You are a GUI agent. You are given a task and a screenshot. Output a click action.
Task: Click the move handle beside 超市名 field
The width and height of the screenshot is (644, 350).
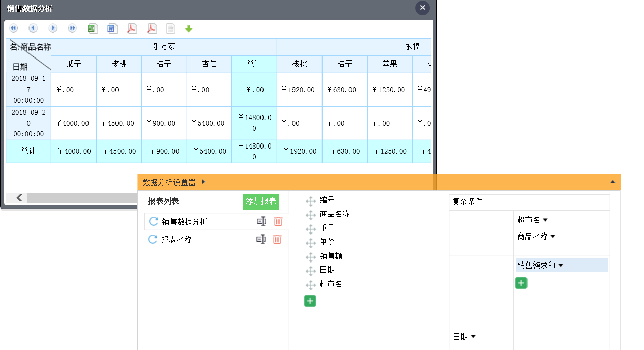click(x=311, y=285)
